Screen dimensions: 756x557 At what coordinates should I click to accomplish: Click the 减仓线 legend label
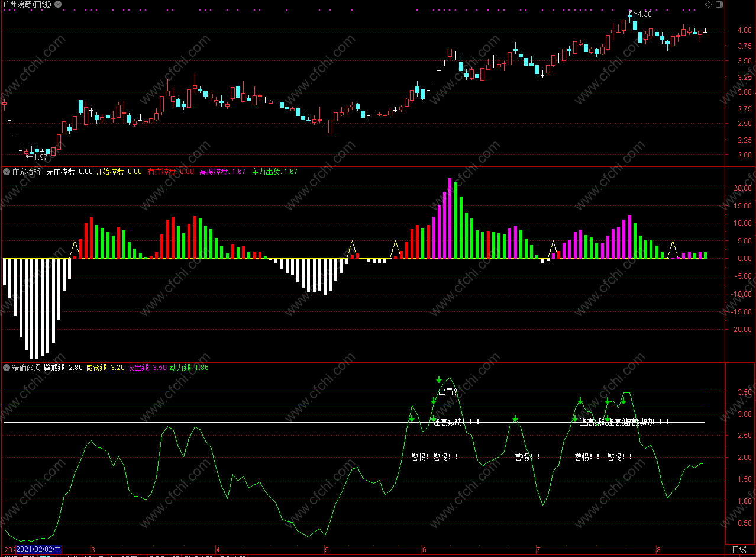tap(96, 368)
